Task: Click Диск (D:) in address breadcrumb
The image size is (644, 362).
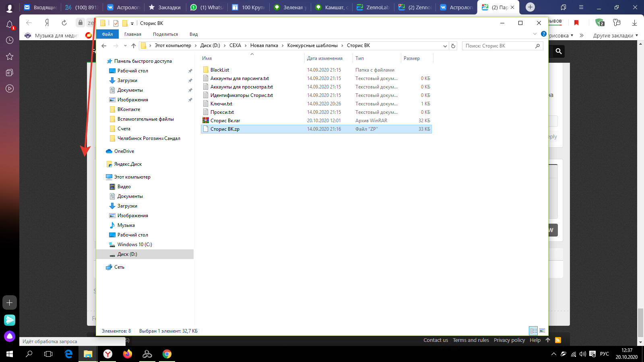Action: coord(210,45)
